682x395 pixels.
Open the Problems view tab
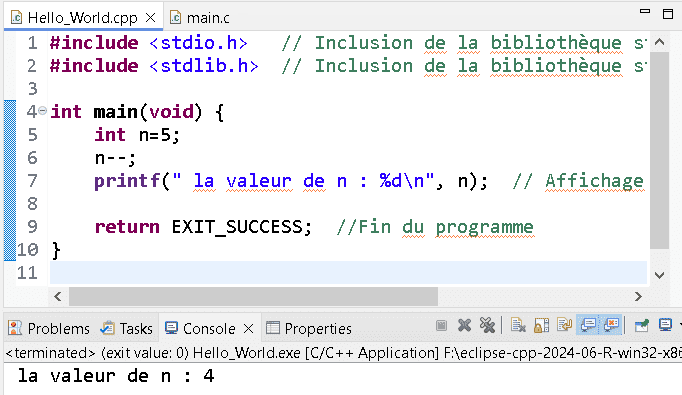49,328
